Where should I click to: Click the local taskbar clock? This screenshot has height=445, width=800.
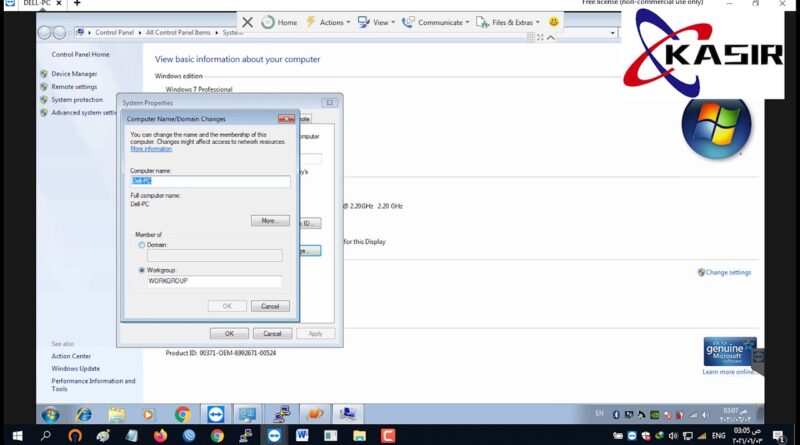pos(748,436)
